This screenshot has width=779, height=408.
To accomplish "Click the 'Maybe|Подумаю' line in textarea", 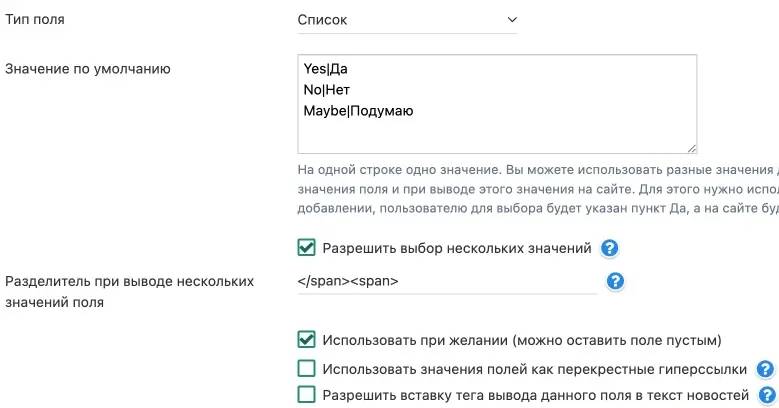I will tap(358, 111).
